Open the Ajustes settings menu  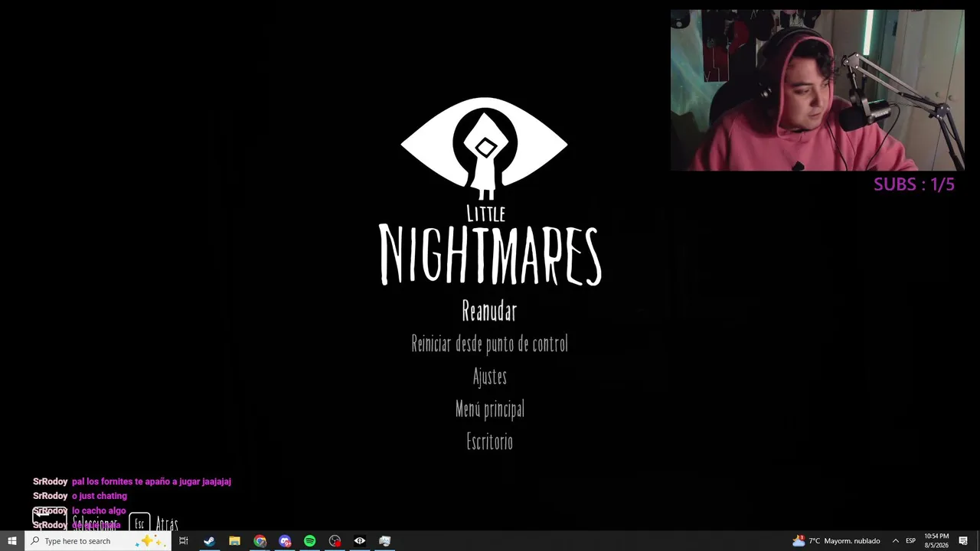[489, 377]
